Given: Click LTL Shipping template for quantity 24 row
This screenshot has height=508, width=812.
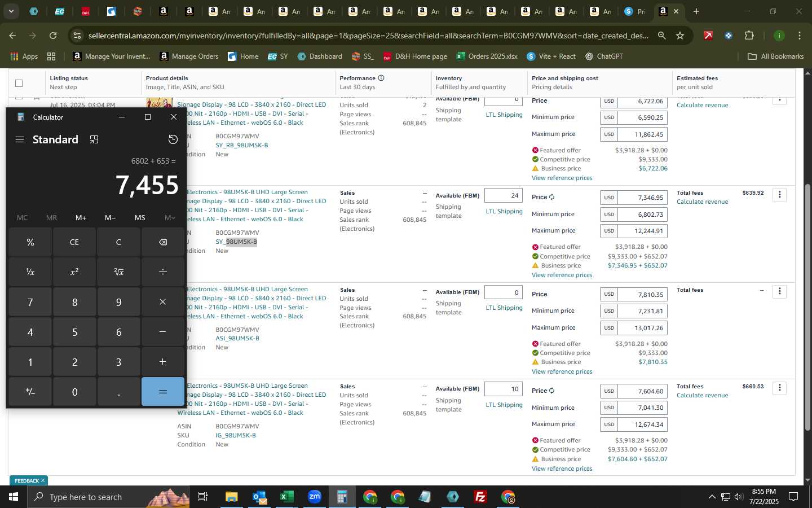Looking at the screenshot, I should (504, 211).
